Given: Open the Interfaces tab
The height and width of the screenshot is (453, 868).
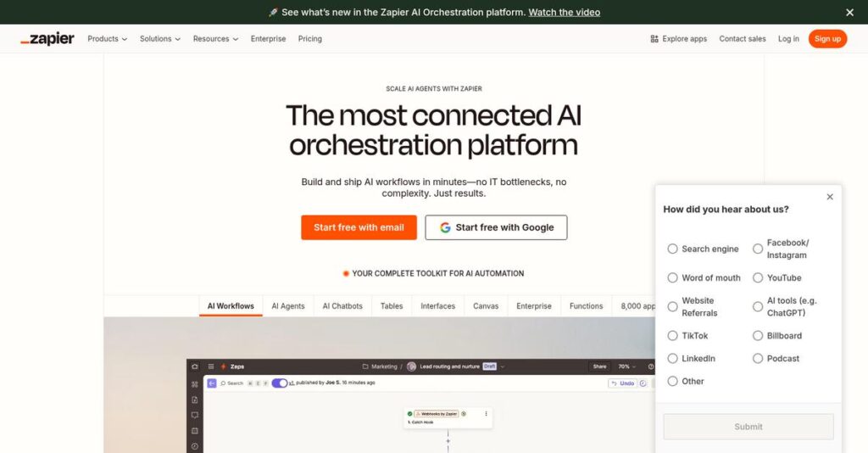Looking at the screenshot, I should click(x=438, y=305).
